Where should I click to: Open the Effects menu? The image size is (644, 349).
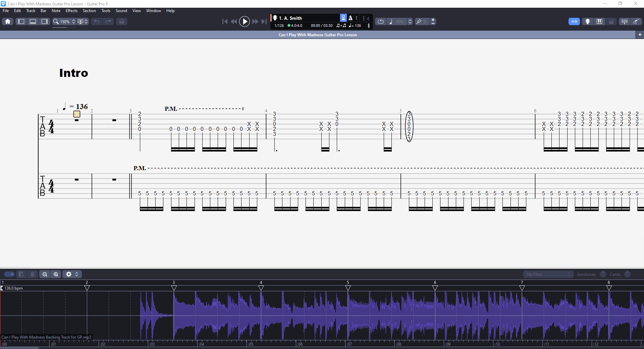tap(71, 11)
